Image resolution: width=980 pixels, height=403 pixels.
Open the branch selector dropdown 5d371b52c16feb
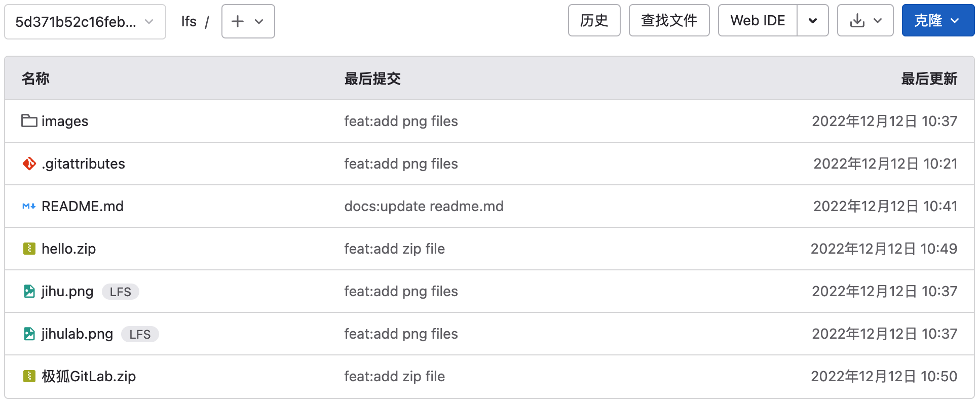(x=85, y=21)
